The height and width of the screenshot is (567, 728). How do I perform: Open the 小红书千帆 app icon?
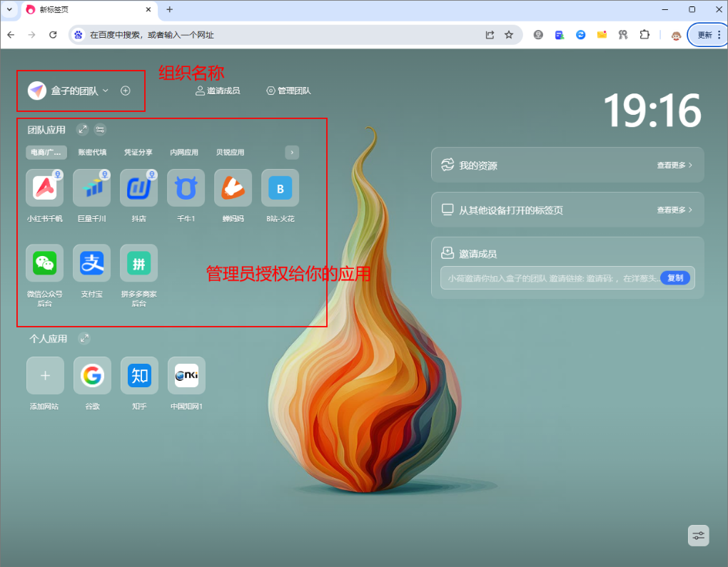point(45,188)
